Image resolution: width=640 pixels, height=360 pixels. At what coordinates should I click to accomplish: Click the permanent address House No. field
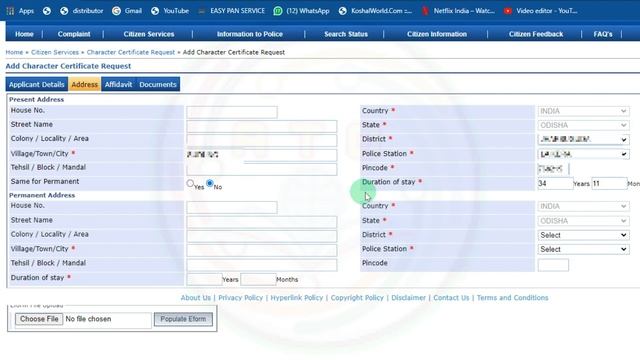pyautogui.click(x=232, y=207)
